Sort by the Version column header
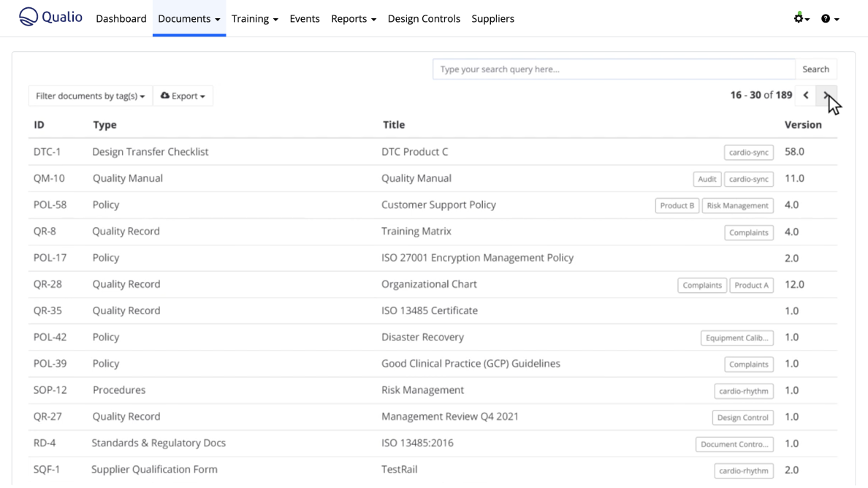The image size is (868, 488). (802, 125)
